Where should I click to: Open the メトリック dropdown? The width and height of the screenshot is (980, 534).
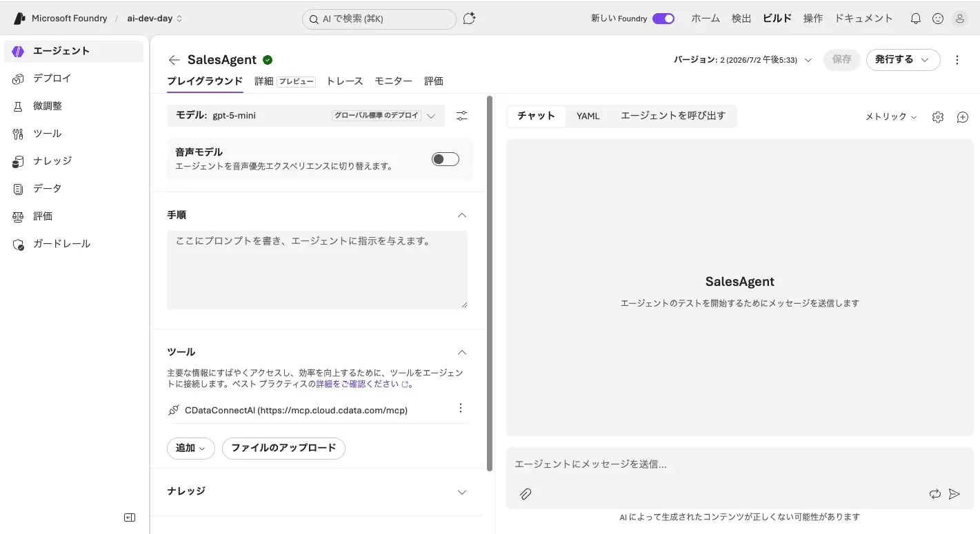click(891, 117)
